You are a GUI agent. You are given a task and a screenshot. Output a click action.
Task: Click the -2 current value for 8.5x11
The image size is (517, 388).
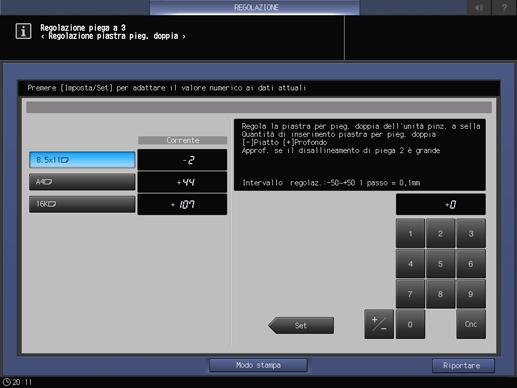[x=182, y=160]
